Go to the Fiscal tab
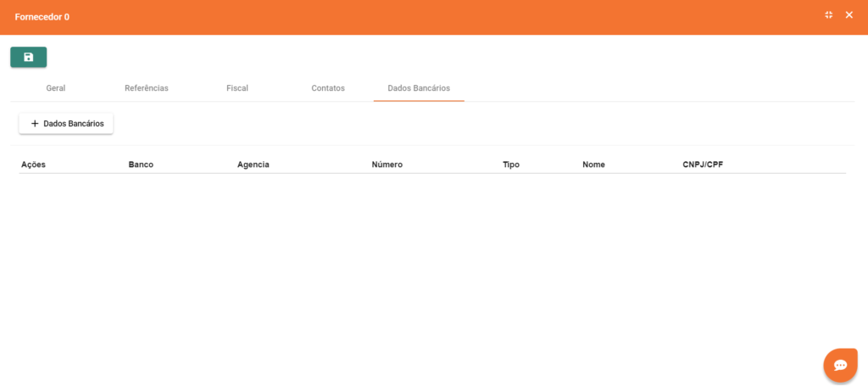Screen dimensions: 868x392 237,88
